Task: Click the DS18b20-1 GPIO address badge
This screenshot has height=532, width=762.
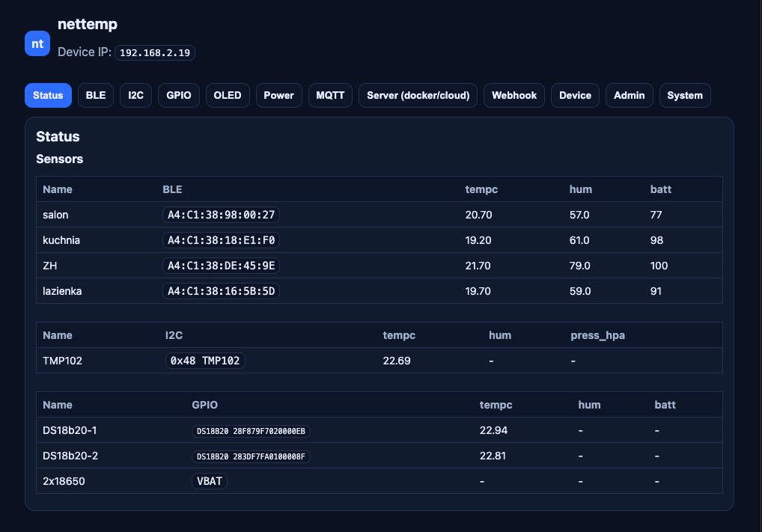Action: (251, 431)
